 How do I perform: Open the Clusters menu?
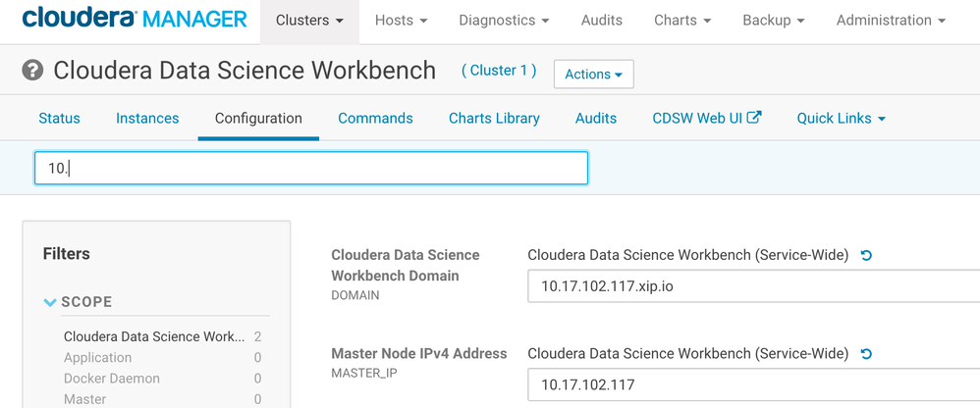(309, 21)
